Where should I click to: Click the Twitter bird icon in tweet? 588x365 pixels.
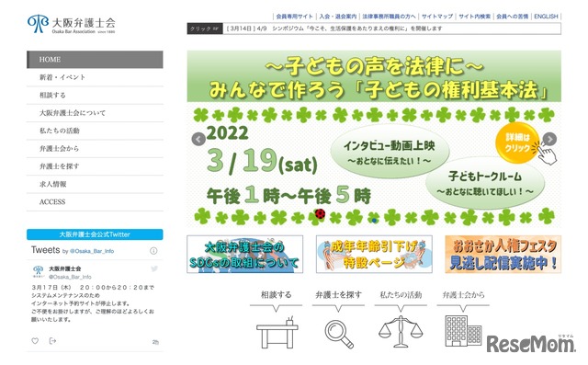click(154, 268)
